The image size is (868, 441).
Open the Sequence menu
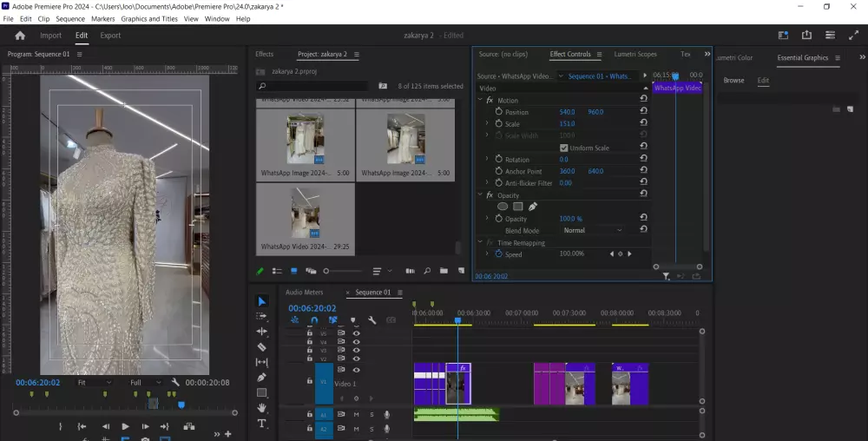70,18
